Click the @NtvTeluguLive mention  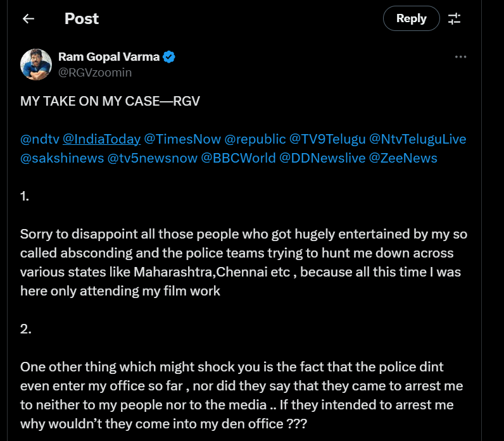(417, 139)
